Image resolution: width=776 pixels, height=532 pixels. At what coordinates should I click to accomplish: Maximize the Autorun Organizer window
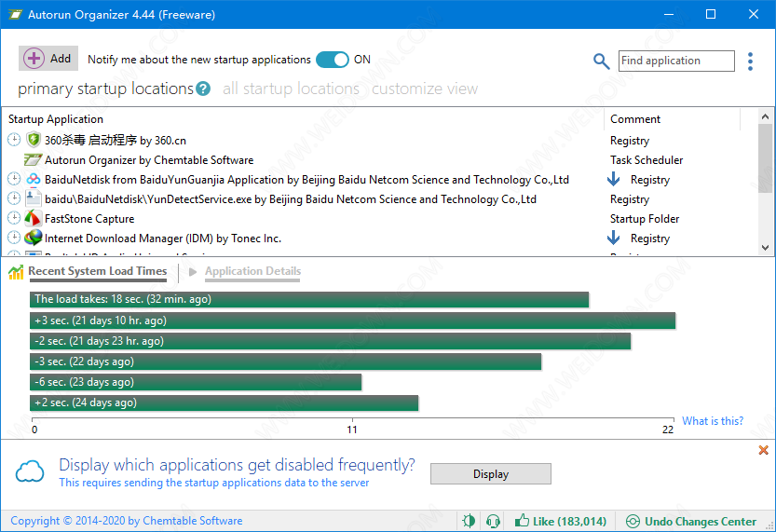(711, 14)
